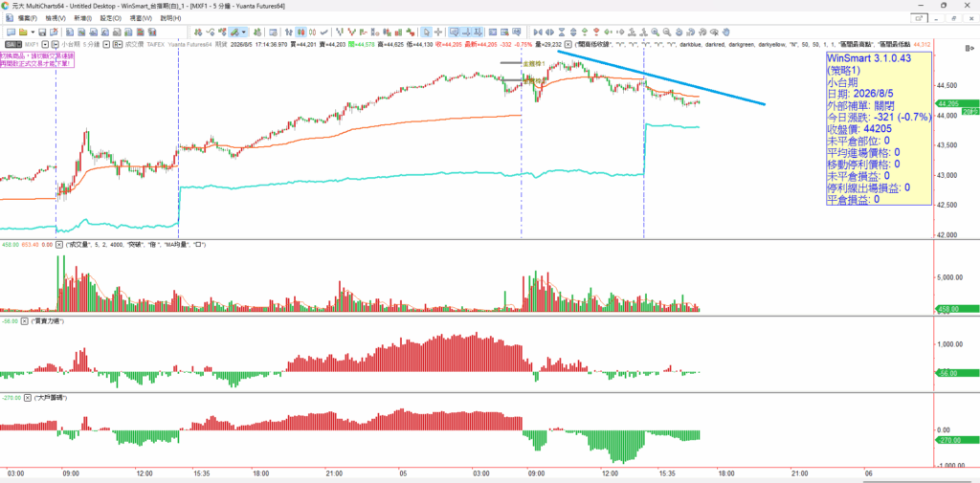
Task: Select the line chart checkmark icon
Action: 325,32
